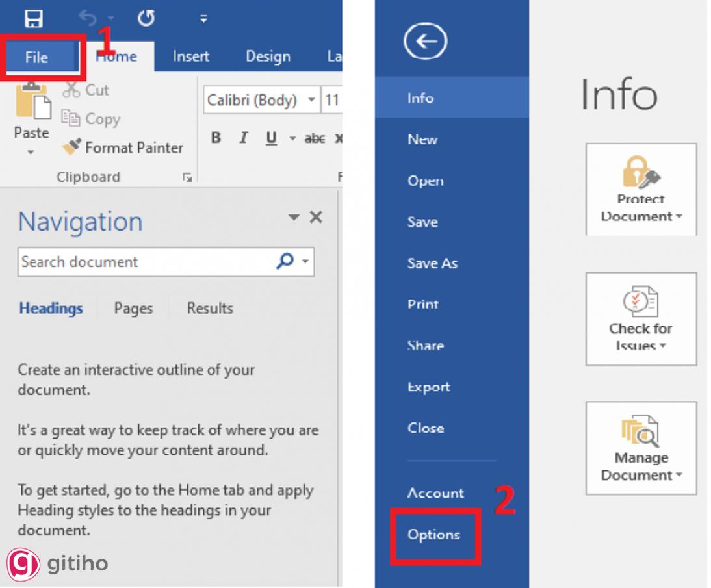
Task: Open the Clipboard dialog launcher
Action: pos(187,177)
